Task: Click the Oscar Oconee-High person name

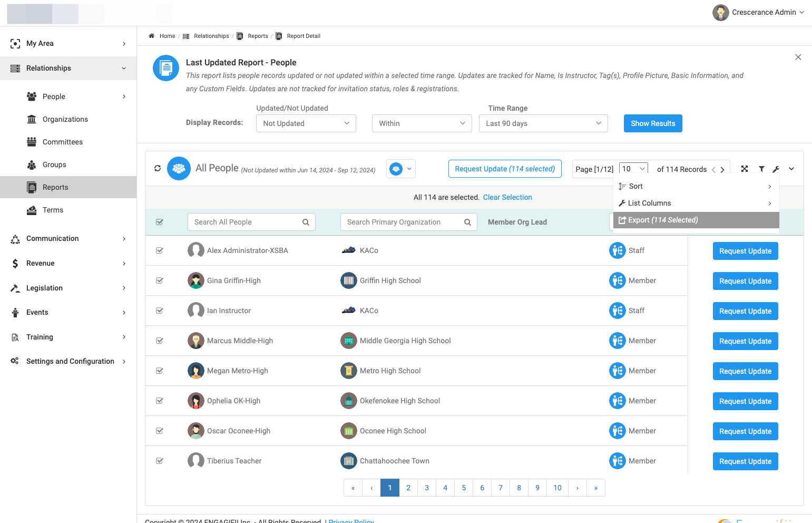Action: (x=239, y=431)
